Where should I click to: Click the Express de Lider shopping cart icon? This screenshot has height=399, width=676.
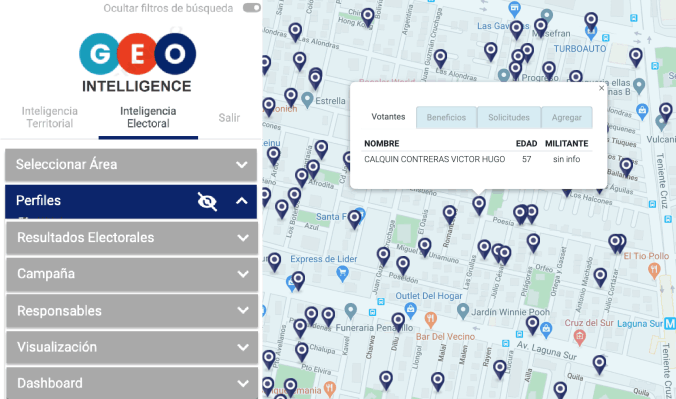[x=342, y=274]
